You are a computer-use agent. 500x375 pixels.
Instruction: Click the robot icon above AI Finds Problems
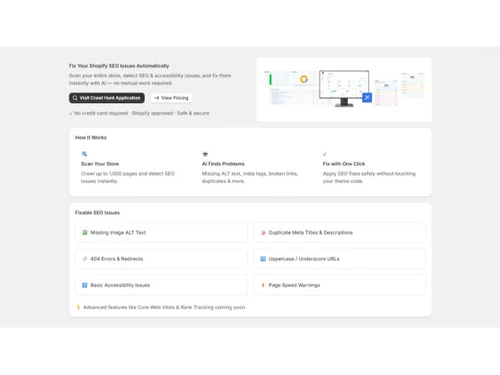[205, 154]
